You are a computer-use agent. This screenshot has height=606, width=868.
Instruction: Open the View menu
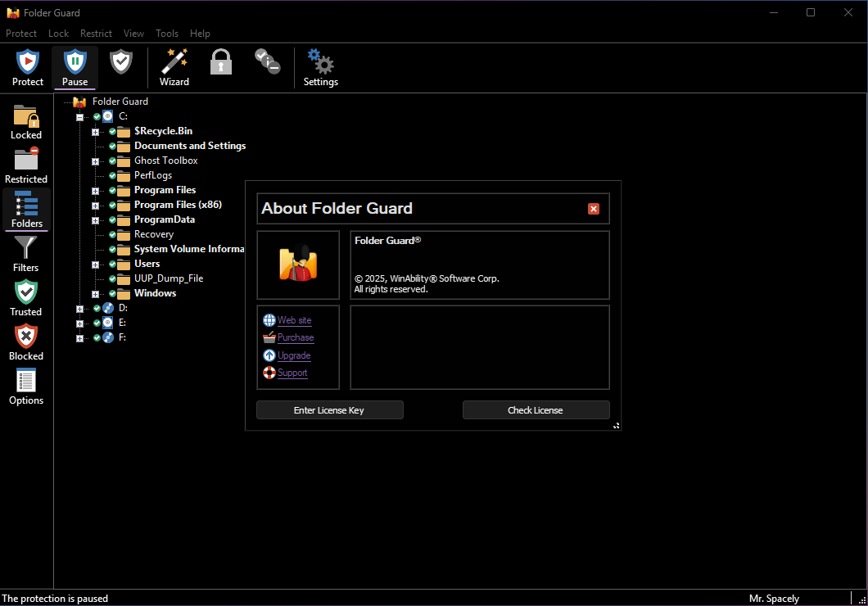[133, 34]
